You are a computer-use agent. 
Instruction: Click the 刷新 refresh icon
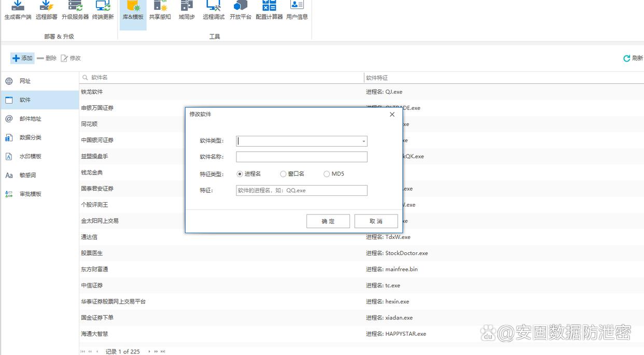[x=627, y=59]
